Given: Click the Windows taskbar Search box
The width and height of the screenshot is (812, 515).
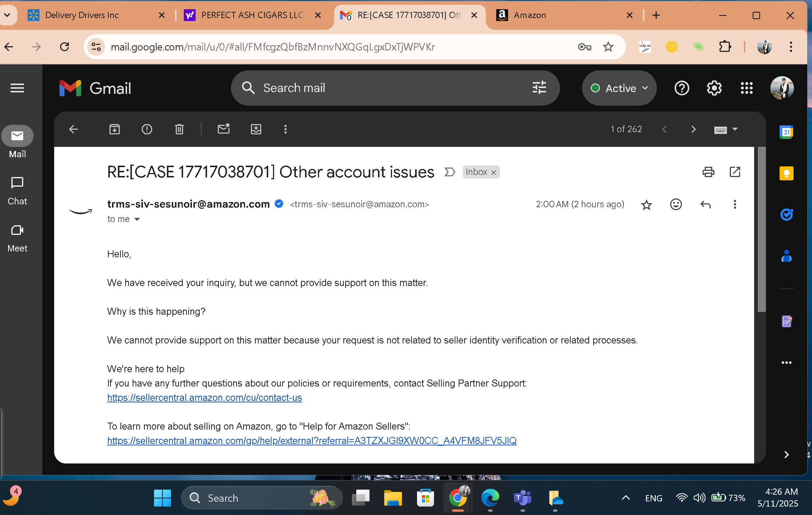Looking at the screenshot, I should 262,498.
